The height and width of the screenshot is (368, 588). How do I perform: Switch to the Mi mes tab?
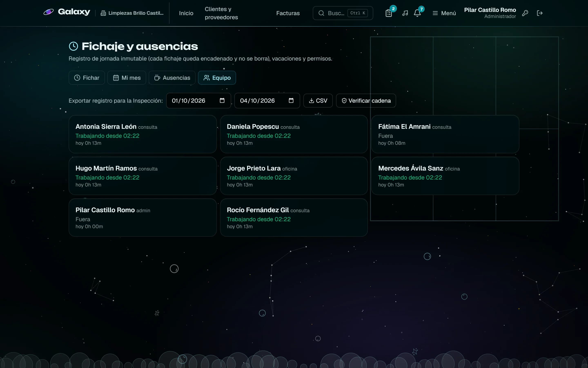pos(127,78)
